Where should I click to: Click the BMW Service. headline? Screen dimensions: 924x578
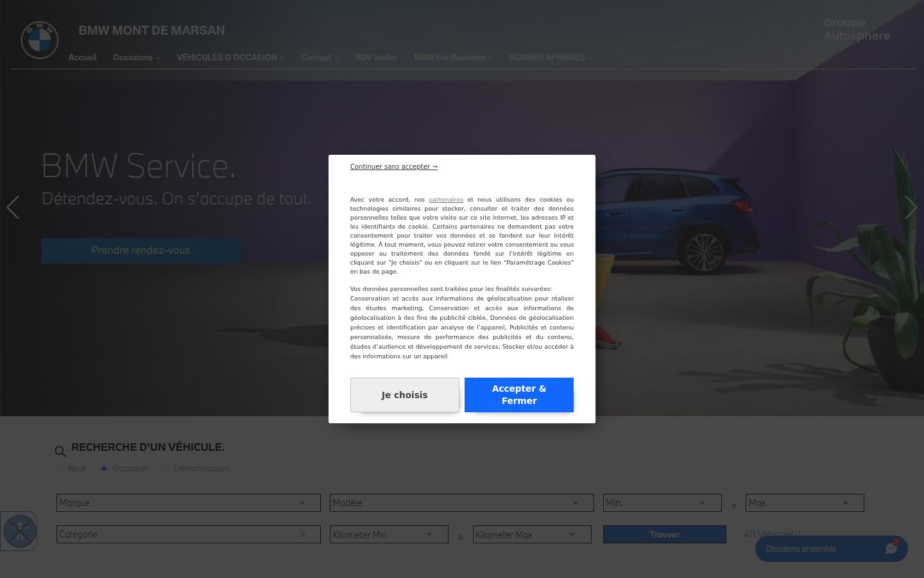[139, 166]
